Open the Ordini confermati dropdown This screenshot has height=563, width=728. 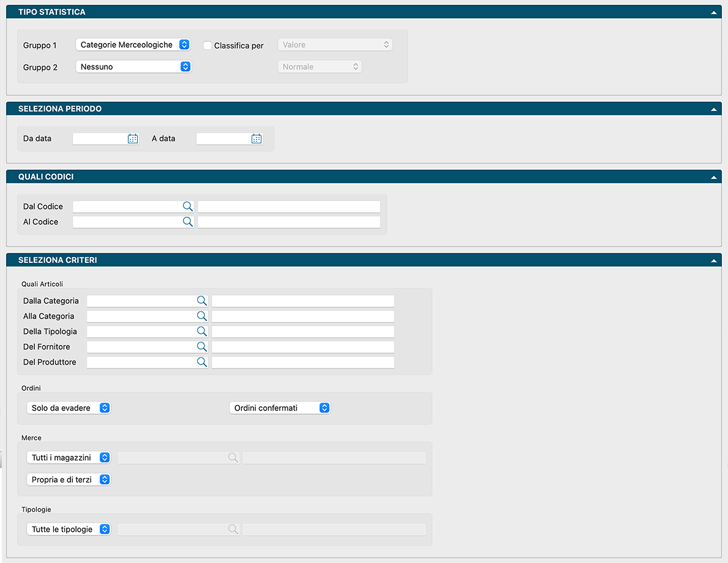(x=280, y=408)
